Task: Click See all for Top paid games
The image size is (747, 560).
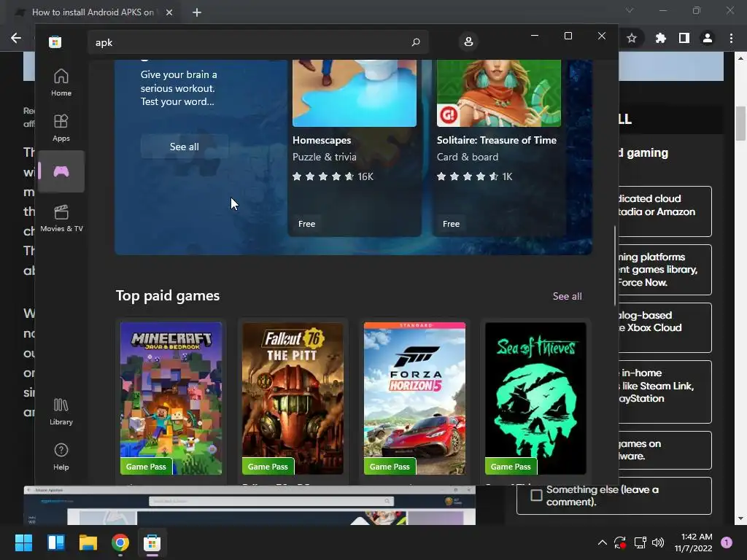Action: [x=567, y=296]
